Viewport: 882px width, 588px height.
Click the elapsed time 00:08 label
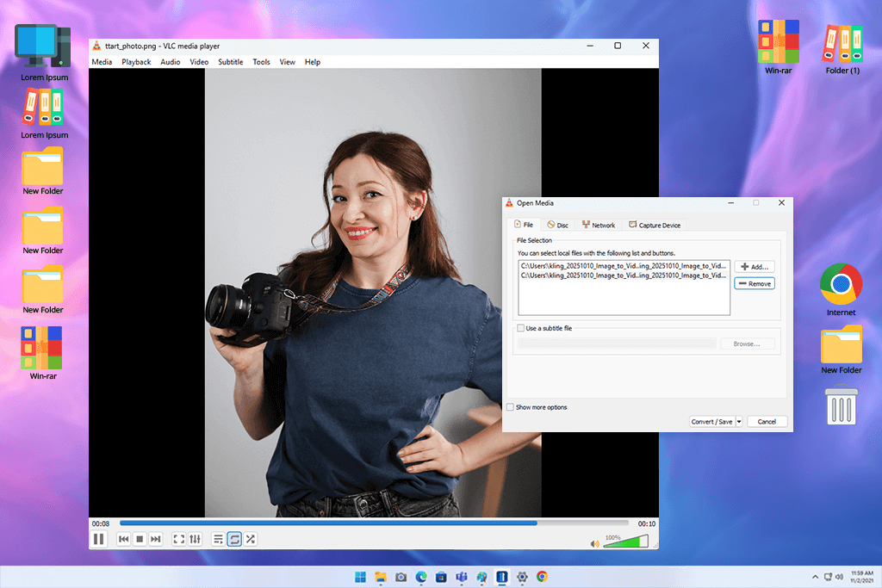(101, 523)
